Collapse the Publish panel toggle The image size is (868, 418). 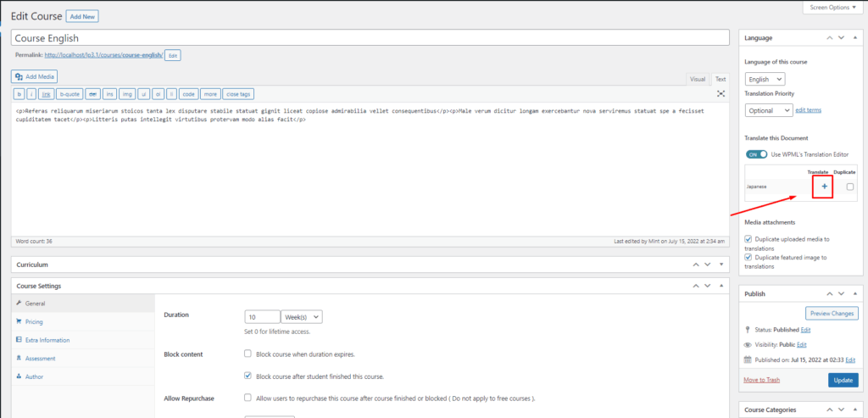pyautogui.click(x=854, y=294)
